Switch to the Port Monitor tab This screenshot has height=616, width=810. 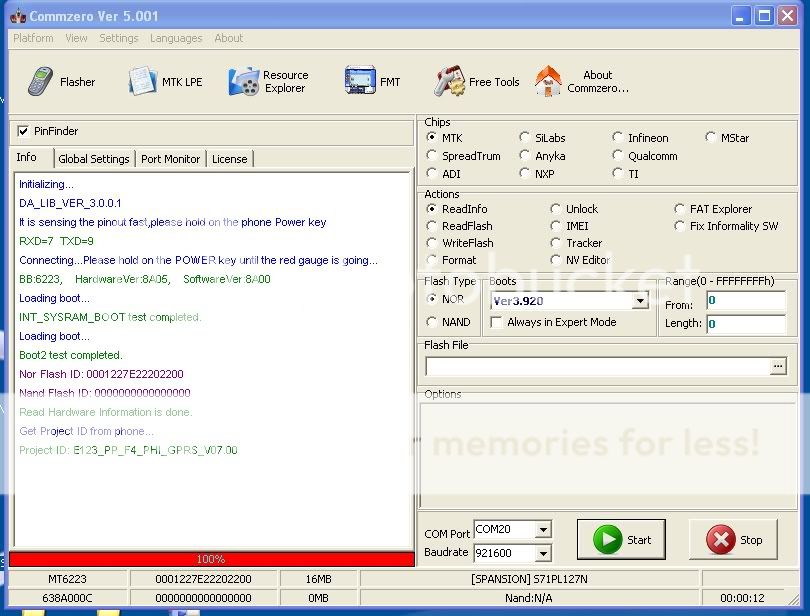pos(171,159)
